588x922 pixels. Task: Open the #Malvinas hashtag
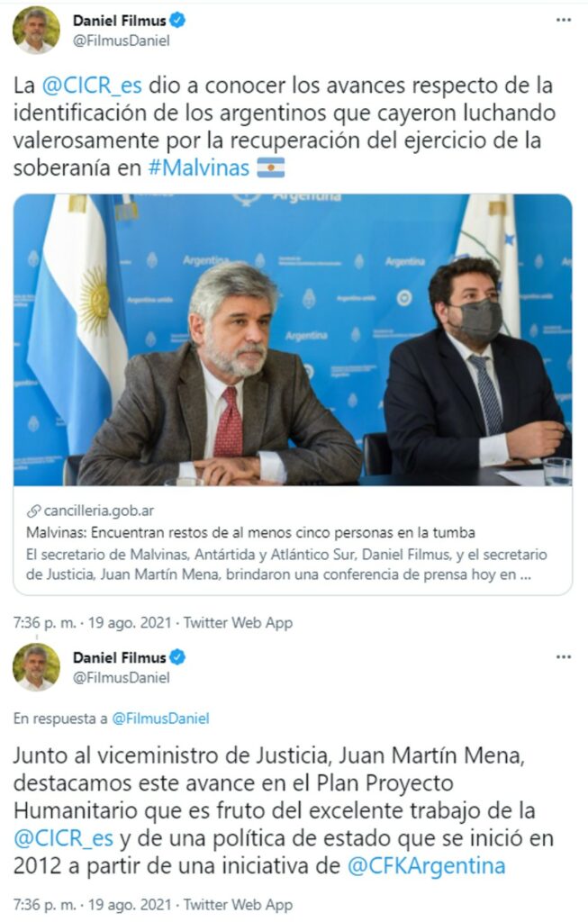click(x=199, y=167)
